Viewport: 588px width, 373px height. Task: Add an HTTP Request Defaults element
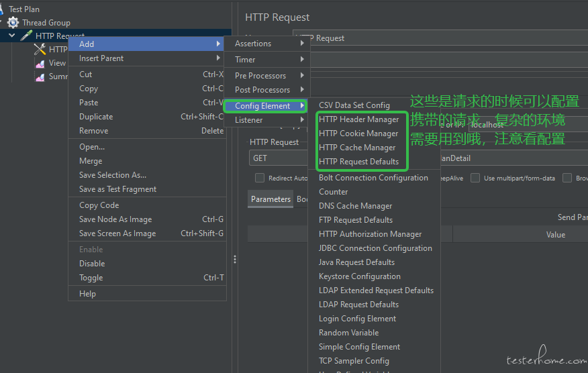358,162
